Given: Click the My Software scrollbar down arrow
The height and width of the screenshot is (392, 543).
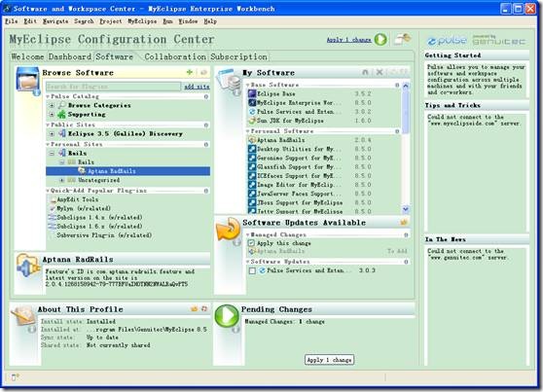Looking at the screenshot, I should click(406, 209).
